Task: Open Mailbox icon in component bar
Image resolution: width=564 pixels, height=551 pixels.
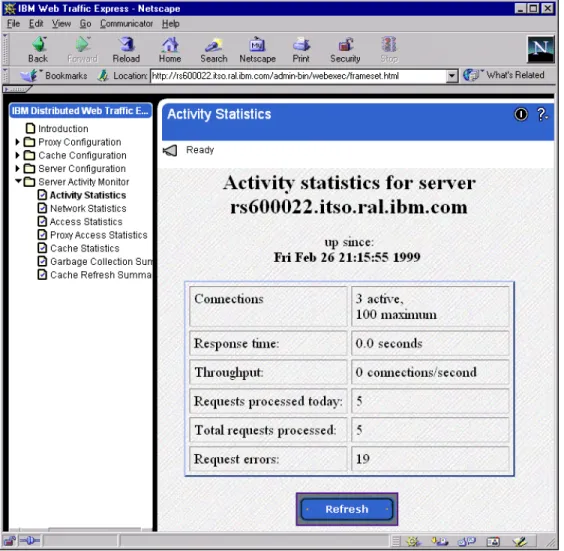Action: [440, 541]
